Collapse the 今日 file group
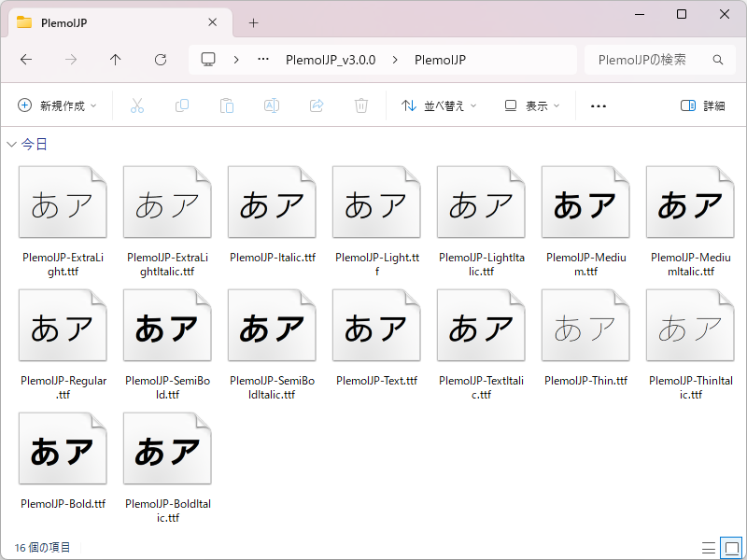Image resolution: width=747 pixels, height=560 pixels. [11, 144]
